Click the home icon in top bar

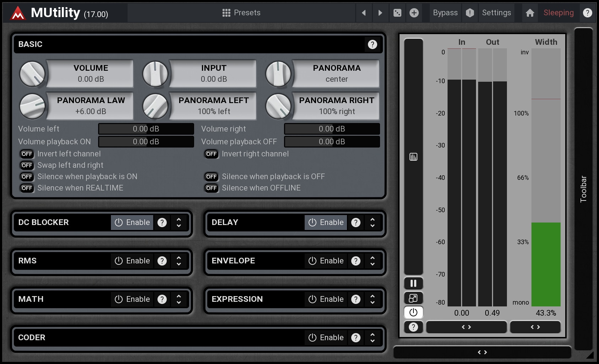(x=530, y=13)
